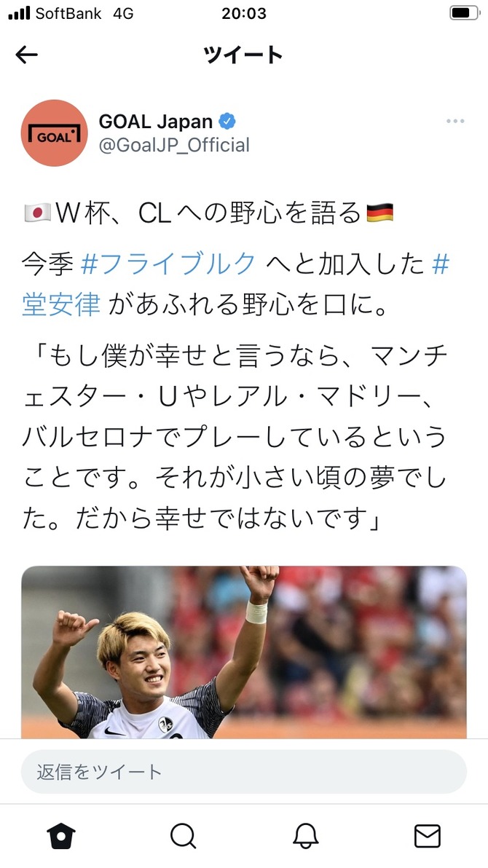Viewport: 488px width, 868px height.
Task: Open hashtag #フライブルク link
Action: (x=168, y=264)
